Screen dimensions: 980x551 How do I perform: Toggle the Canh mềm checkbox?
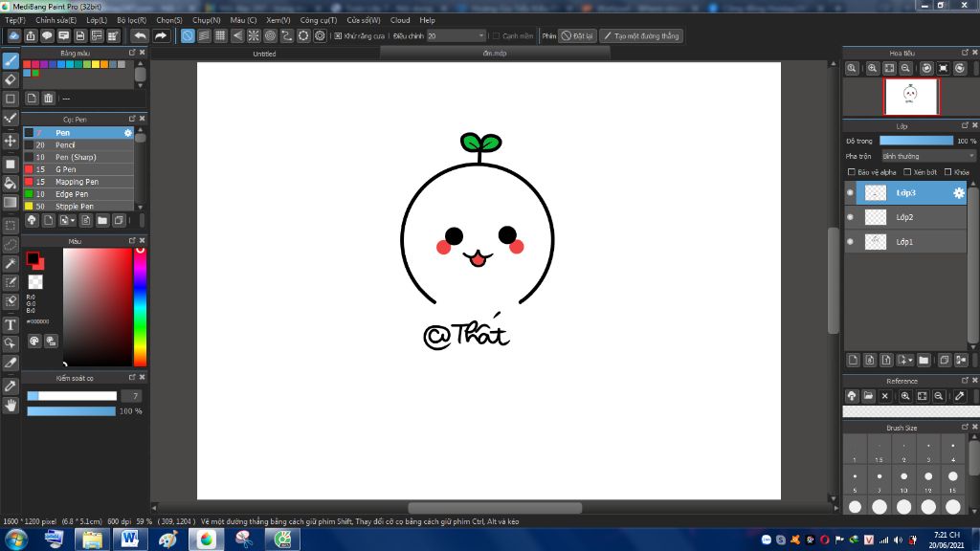tap(497, 36)
